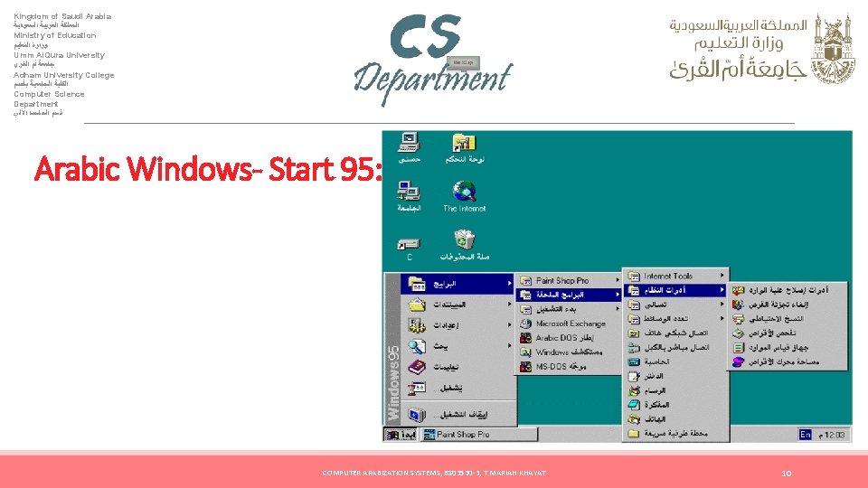The height and width of the screenshot is (488, 868).
Task: Open The Internet desktop icon
Action: click(465, 196)
